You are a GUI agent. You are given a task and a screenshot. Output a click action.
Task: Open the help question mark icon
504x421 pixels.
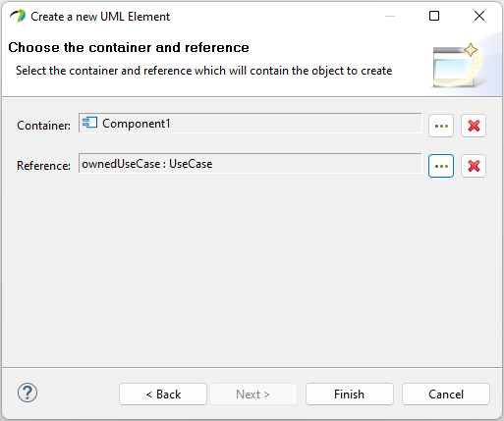coord(28,393)
